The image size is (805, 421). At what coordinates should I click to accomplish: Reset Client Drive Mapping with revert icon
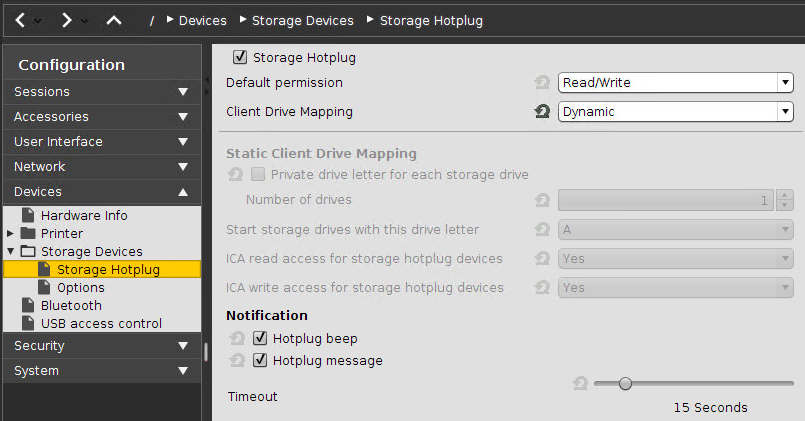(x=542, y=112)
